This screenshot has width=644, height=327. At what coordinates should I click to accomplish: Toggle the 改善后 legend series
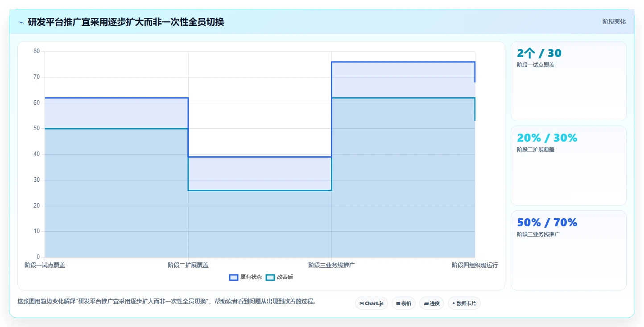pyautogui.click(x=280, y=277)
